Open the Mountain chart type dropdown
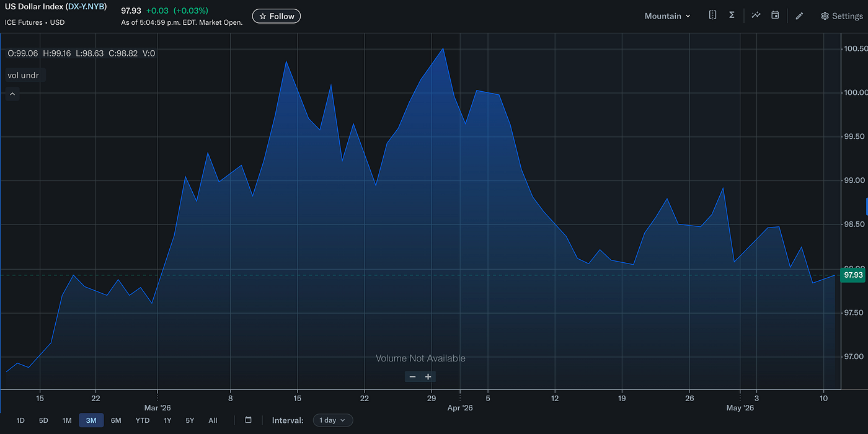 click(x=667, y=16)
